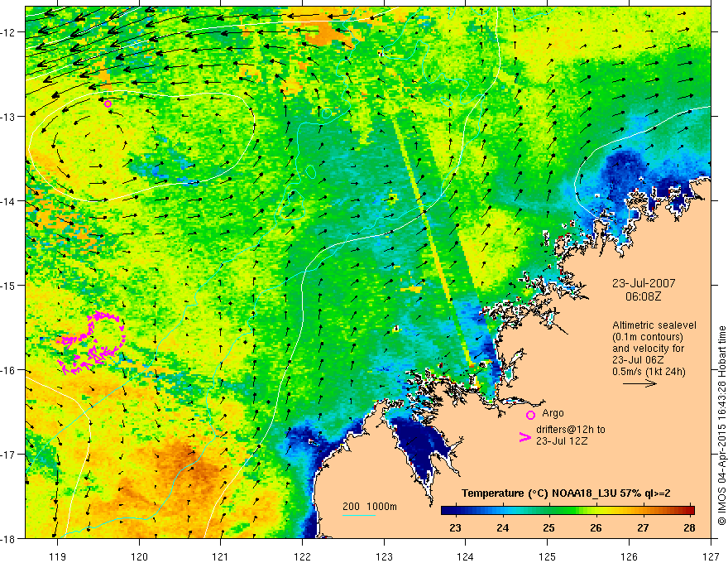Click the "0.5m/s (1kt 24h)" text
Image resolution: width=728 pixels, height=563 pixels.
(x=649, y=371)
